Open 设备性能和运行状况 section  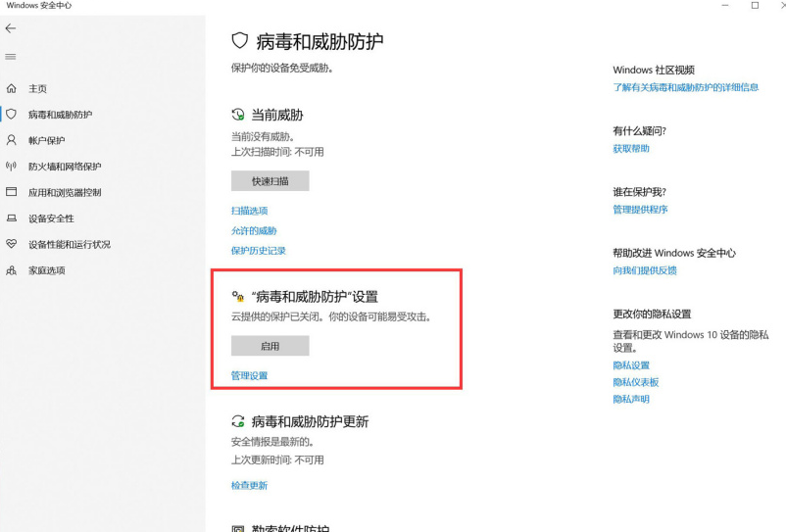pos(70,245)
